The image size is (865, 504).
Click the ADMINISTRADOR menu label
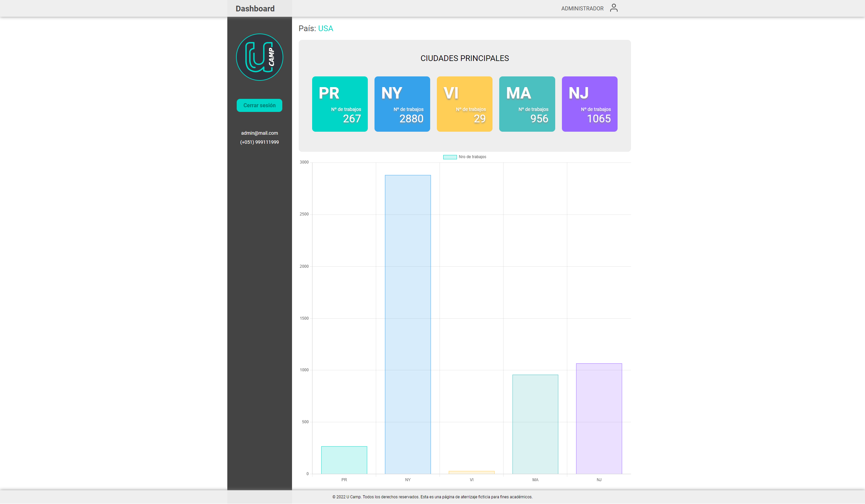582,8
